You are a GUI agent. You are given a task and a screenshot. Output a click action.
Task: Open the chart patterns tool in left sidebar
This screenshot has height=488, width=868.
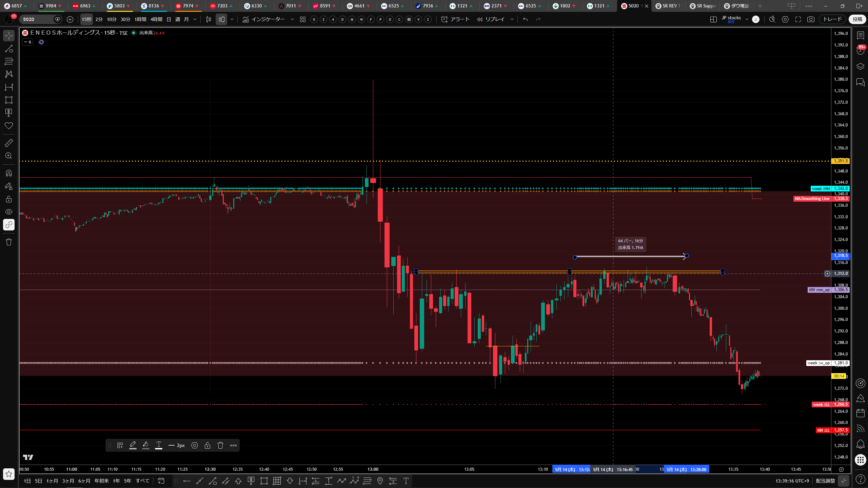coord(9,74)
